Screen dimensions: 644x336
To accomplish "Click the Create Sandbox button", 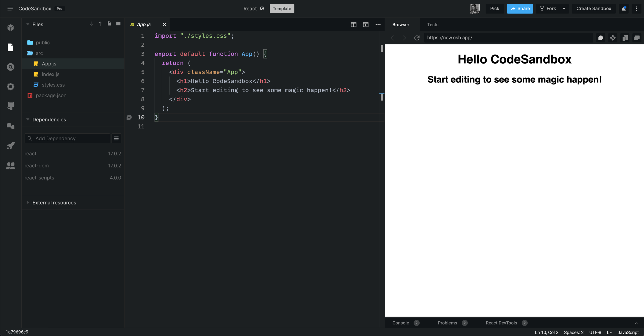I will pos(594,9).
